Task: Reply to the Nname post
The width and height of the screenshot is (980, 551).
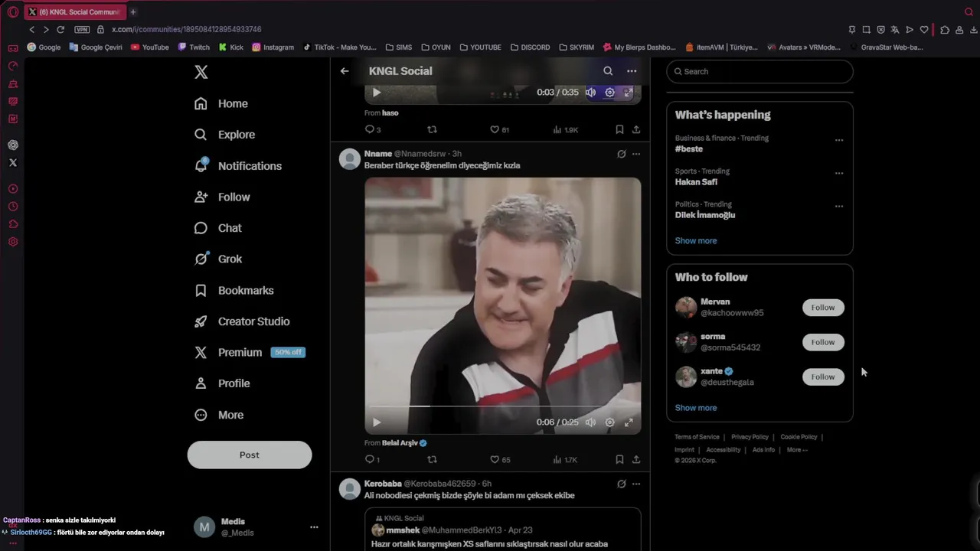Action: [372, 460]
